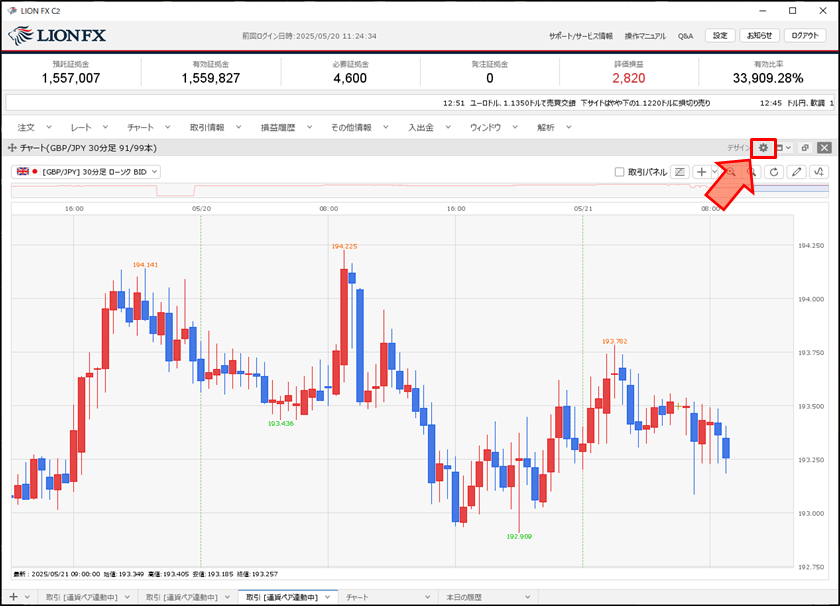Add a new bottom tab with plus
The height and width of the screenshot is (606, 840).
[x=13, y=597]
